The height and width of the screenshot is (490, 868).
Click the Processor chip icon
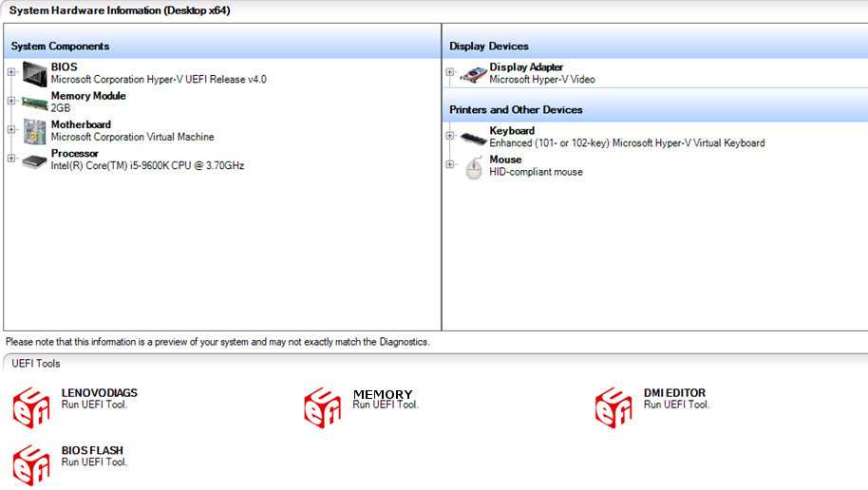click(34, 161)
